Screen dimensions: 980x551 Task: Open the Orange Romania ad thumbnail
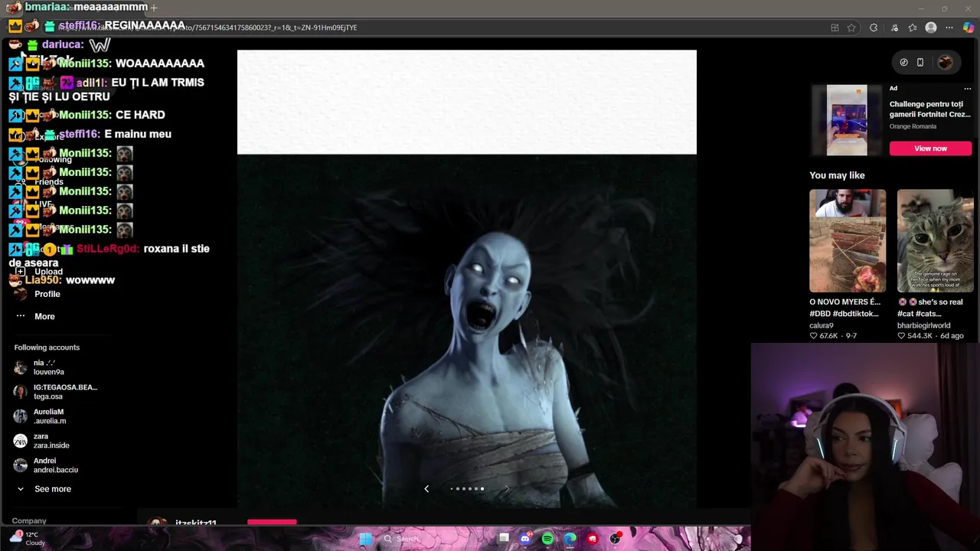pos(847,120)
